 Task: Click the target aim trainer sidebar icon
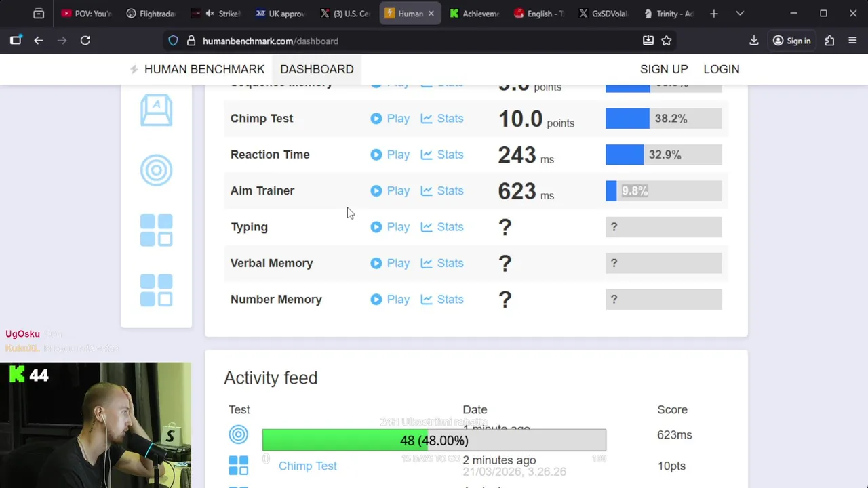(x=157, y=170)
